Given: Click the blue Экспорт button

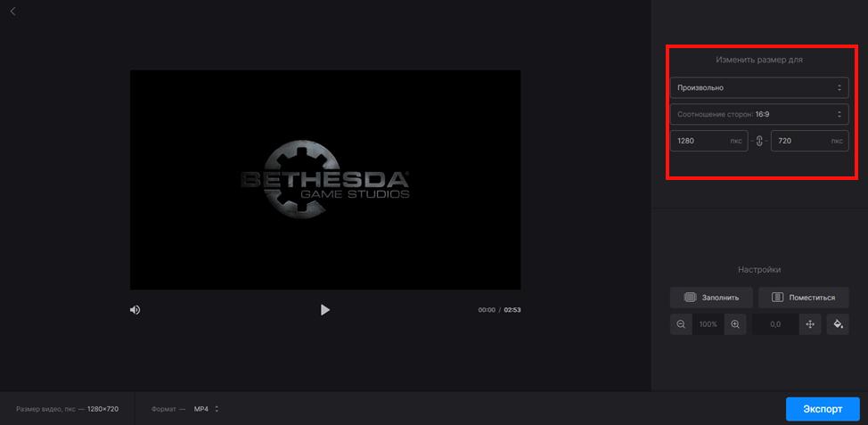Looking at the screenshot, I should [x=822, y=409].
